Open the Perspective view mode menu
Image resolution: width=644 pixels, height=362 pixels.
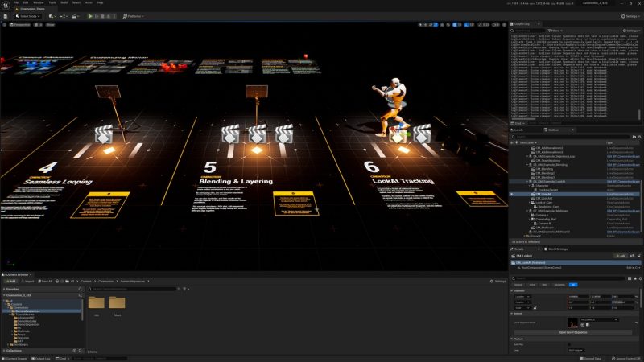click(20, 25)
